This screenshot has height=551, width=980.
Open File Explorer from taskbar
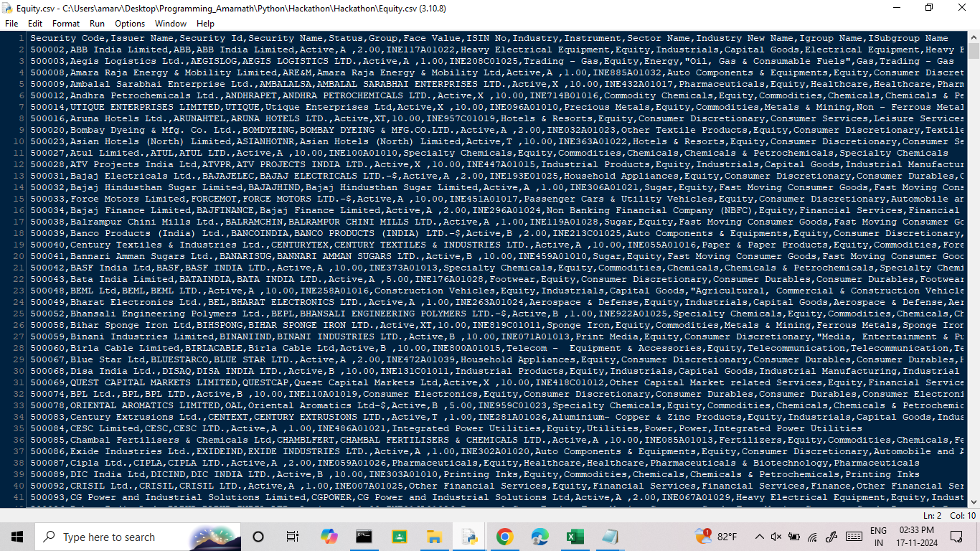coord(434,537)
